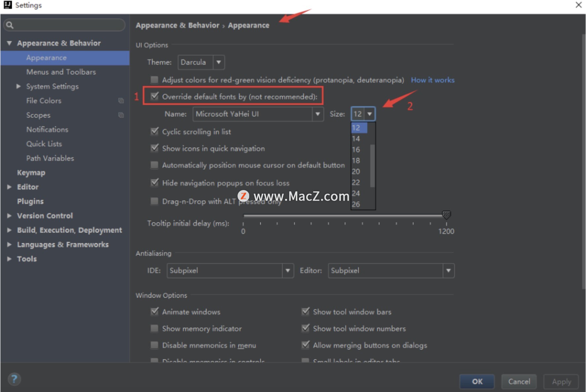Click the help question mark icon
Screen dimensions: 586x392
click(14, 379)
